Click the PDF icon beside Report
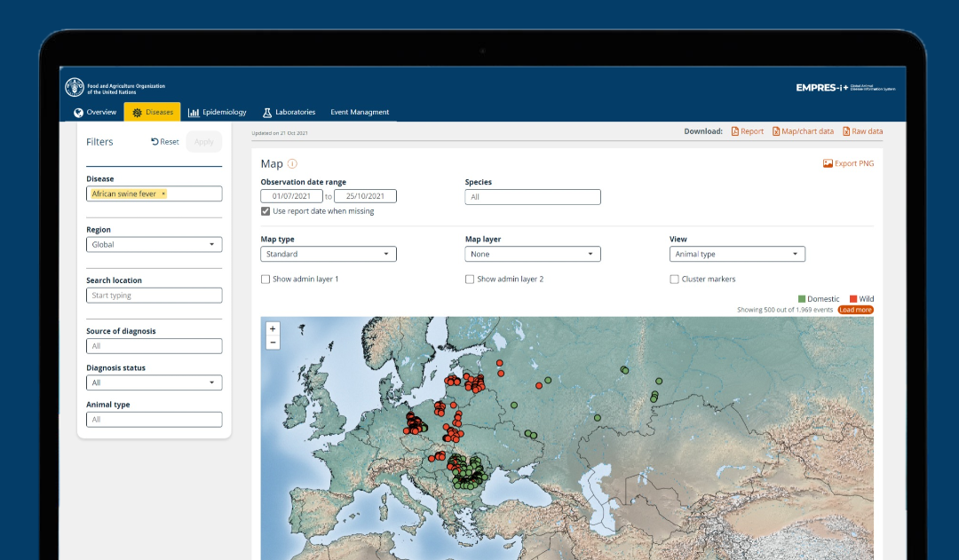959x560 pixels. (735, 131)
